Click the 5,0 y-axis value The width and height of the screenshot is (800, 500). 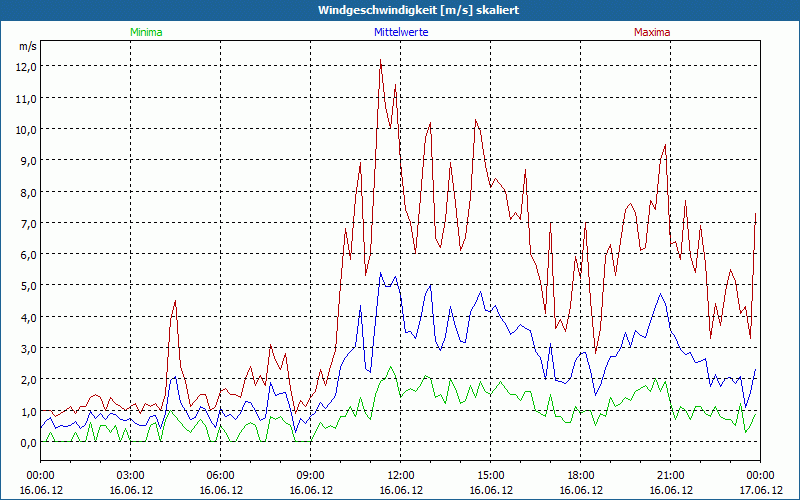(28, 286)
